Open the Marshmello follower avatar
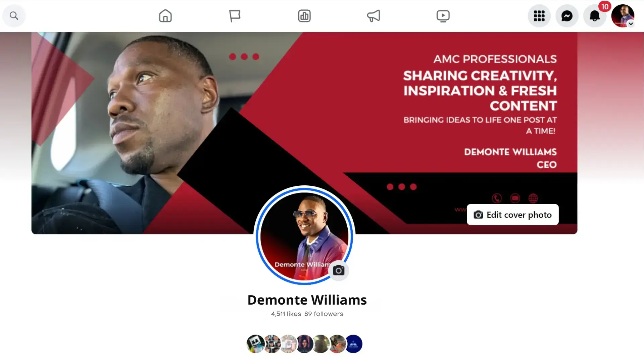This screenshot has height=360, width=644. pos(255,344)
